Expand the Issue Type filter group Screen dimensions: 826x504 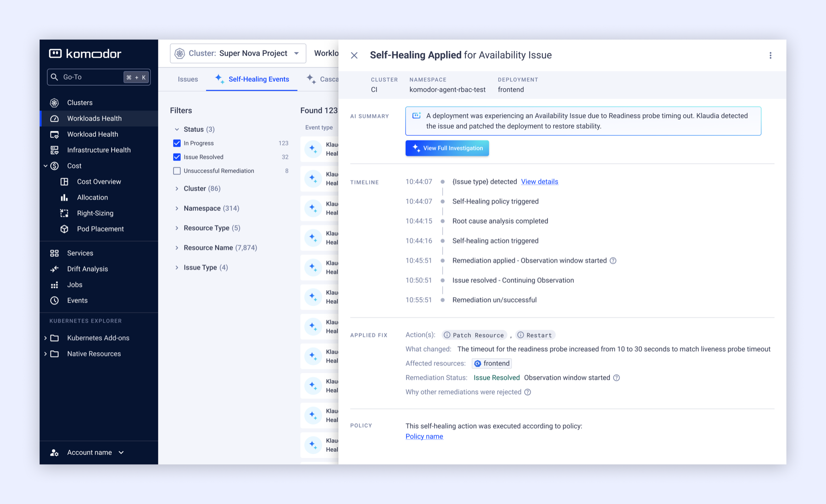[x=177, y=267]
